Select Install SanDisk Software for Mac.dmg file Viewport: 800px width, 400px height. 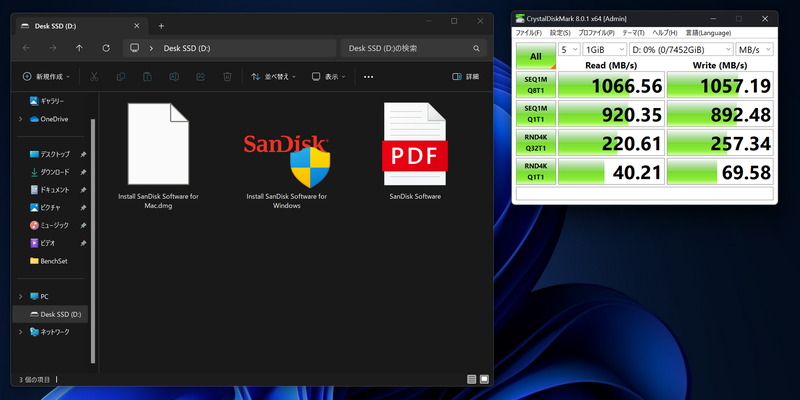coord(158,156)
